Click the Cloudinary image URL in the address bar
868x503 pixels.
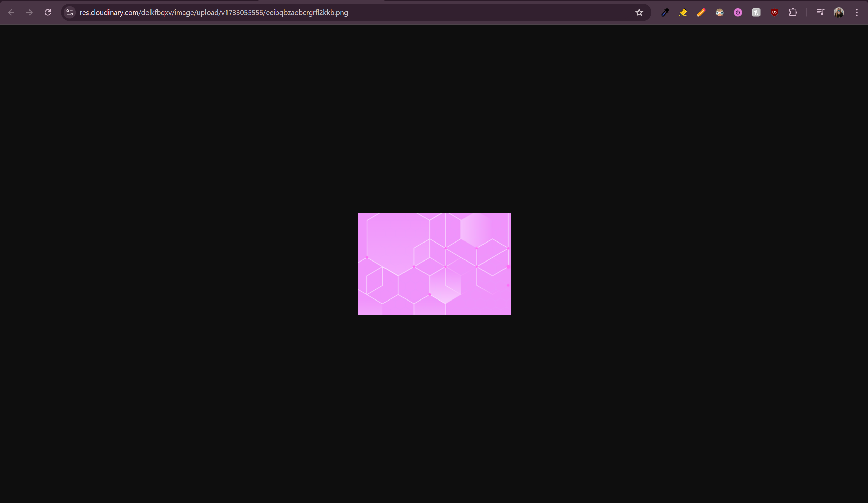(x=214, y=13)
